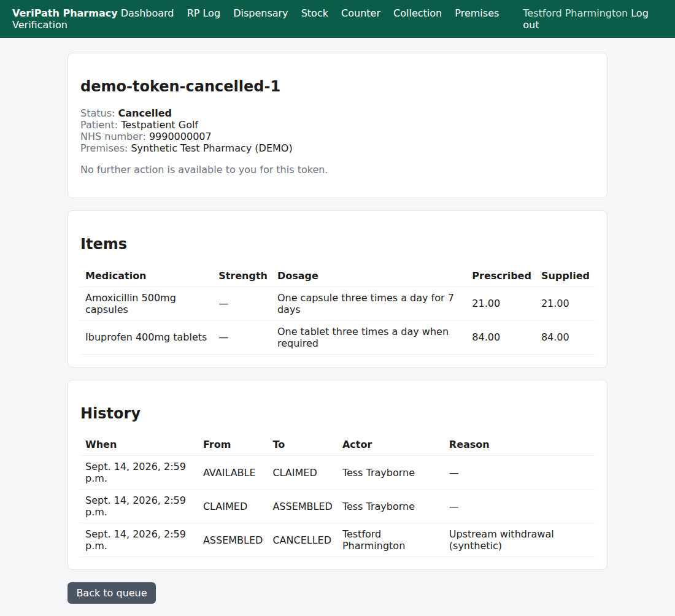Click the Medication column header
The width and height of the screenshot is (675, 616).
click(115, 275)
